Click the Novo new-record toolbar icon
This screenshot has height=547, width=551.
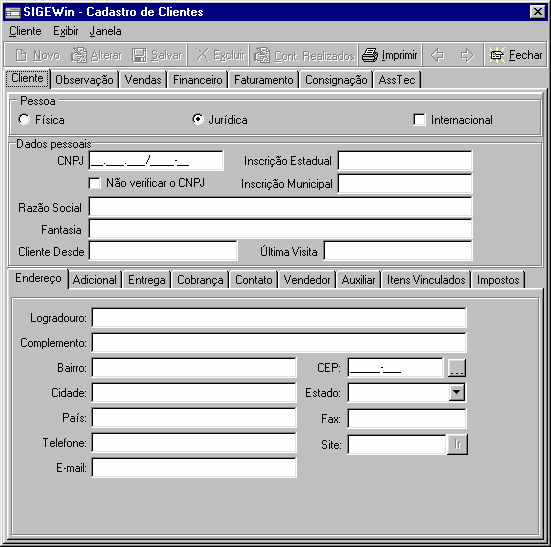[x=21, y=55]
